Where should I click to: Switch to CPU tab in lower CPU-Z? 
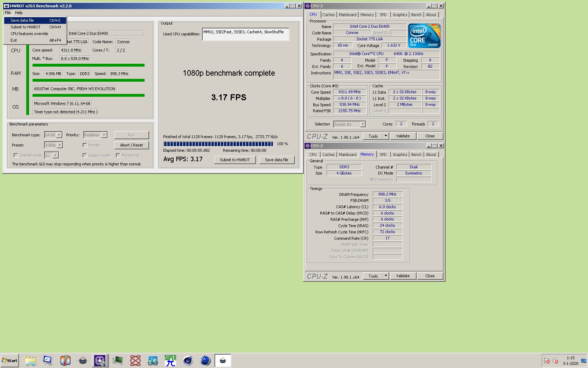313,155
